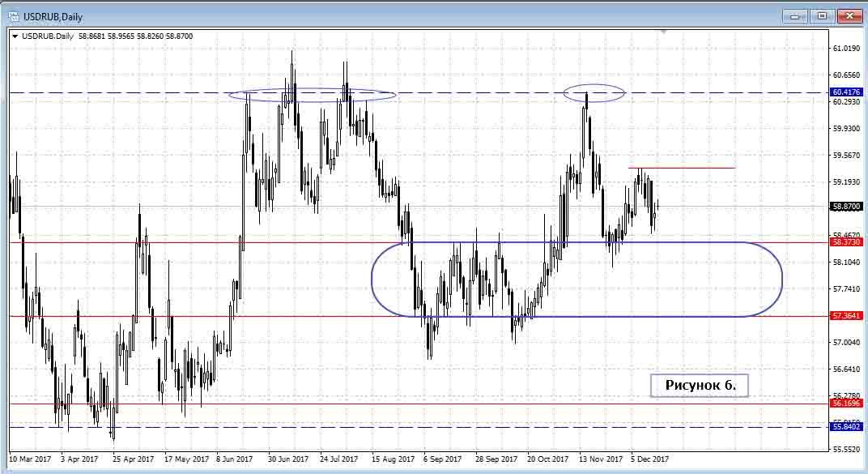
Task: Close the USDRUB,Daily chart window
Action: (849, 15)
